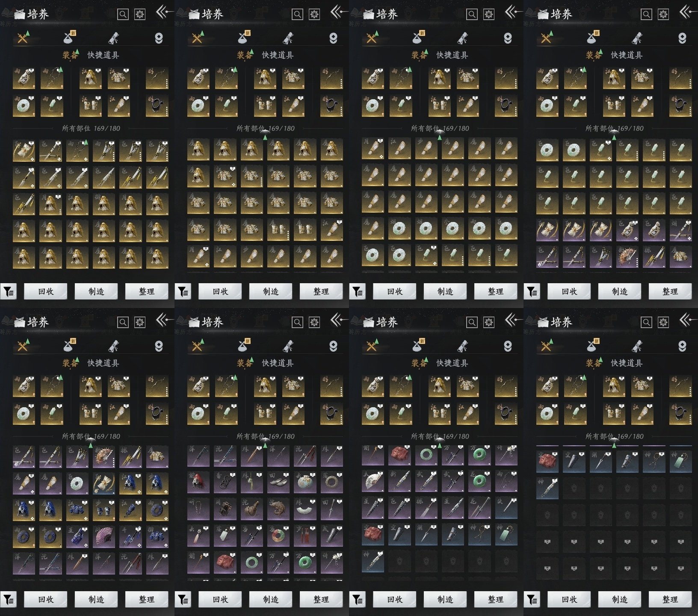
Task: Click 整理 in the bottom-right panel
Action: [670, 599]
